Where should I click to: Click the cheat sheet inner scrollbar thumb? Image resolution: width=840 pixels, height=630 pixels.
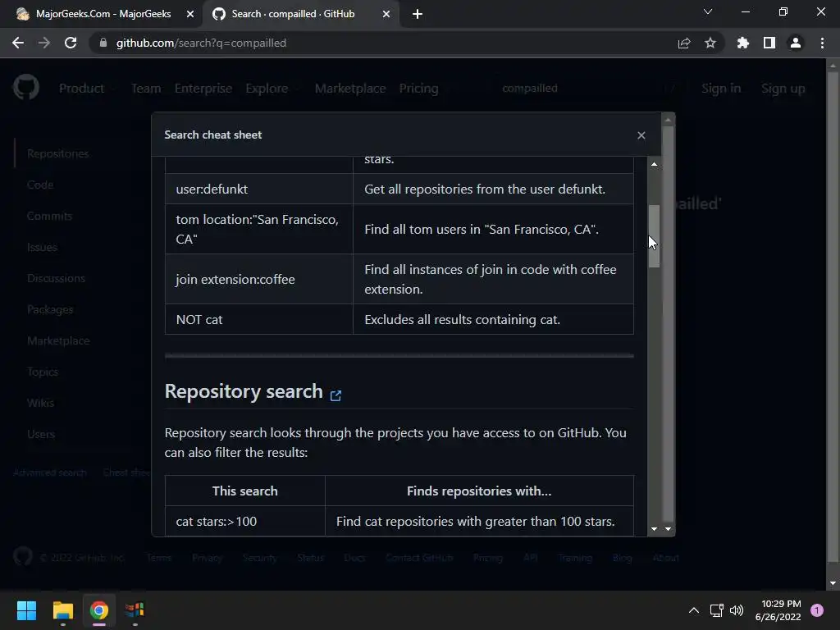[654, 236]
